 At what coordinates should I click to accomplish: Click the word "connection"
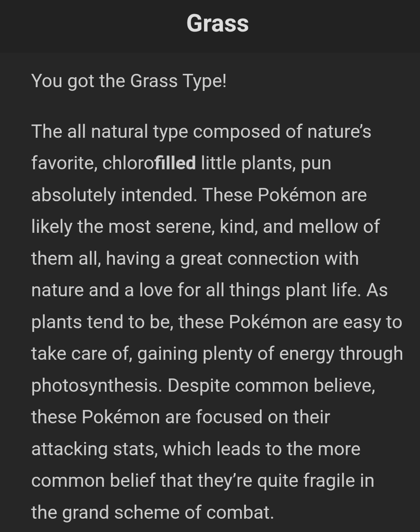point(273,259)
